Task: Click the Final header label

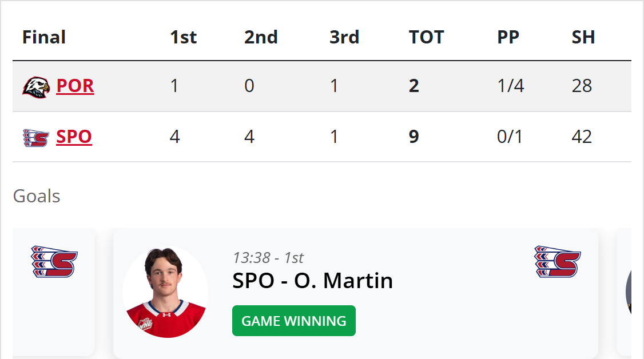Action: pos(44,37)
